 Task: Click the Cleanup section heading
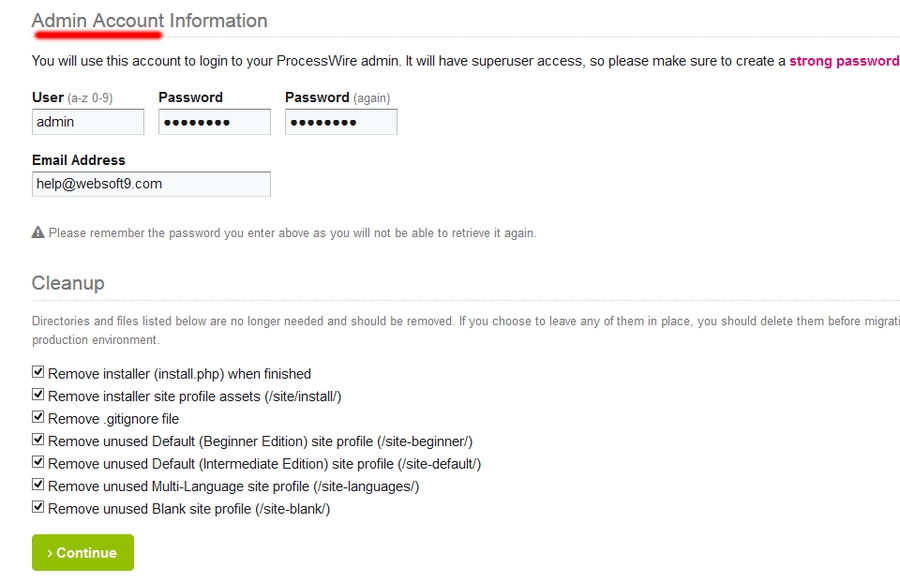(68, 283)
